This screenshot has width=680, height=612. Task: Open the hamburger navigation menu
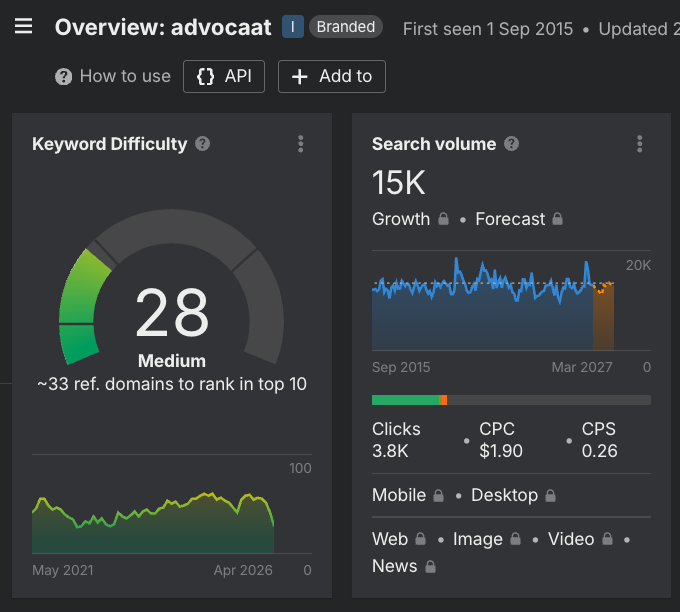tap(23, 26)
